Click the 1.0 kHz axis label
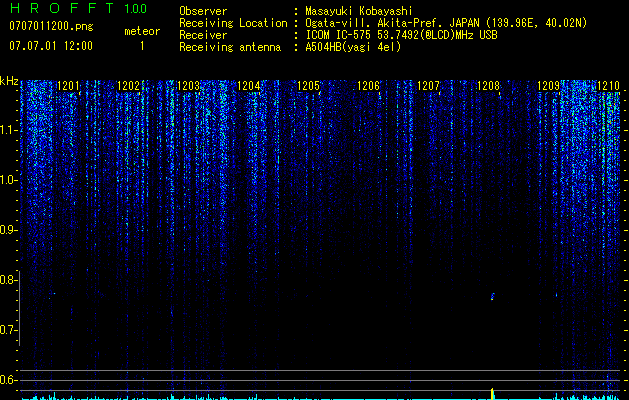Viewport: 629px width, 400px height. pyautogui.click(x=8, y=180)
